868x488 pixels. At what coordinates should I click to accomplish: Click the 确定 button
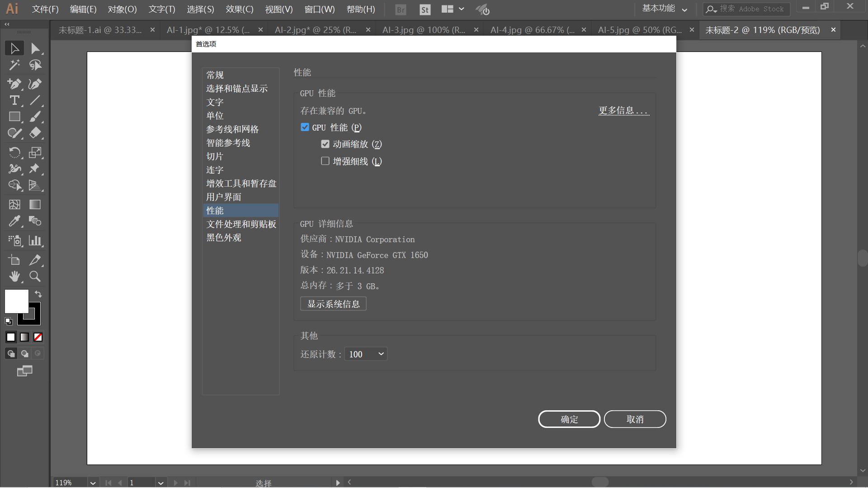[569, 419]
